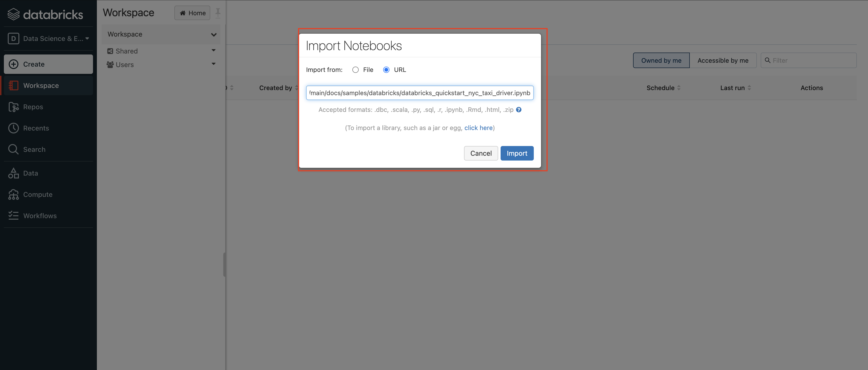
Task: Enable the Owned by me filter
Action: (x=660, y=60)
